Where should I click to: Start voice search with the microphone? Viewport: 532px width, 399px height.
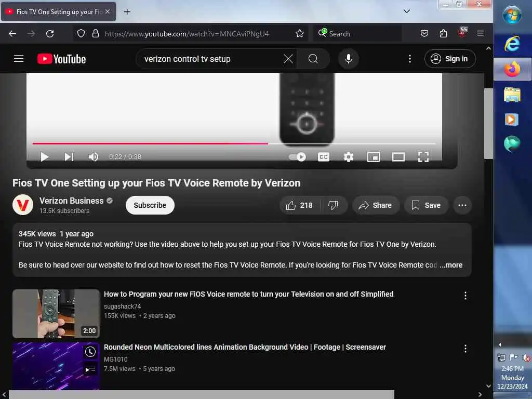coord(348,59)
